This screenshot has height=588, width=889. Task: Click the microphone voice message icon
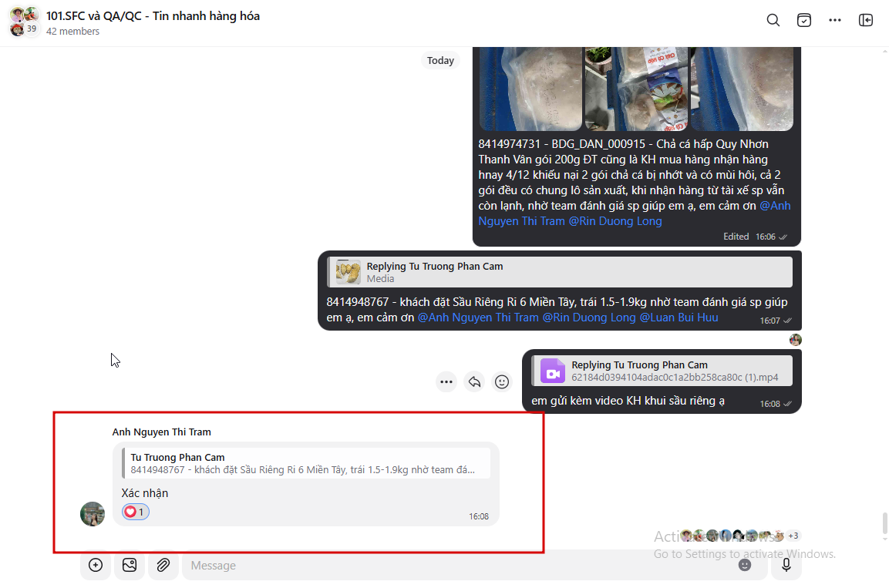[786, 565]
